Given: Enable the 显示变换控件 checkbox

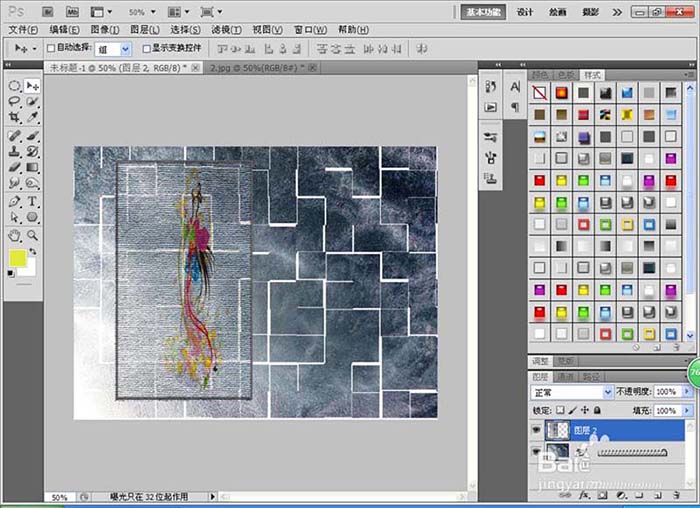Looking at the screenshot, I should click(146, 48).
